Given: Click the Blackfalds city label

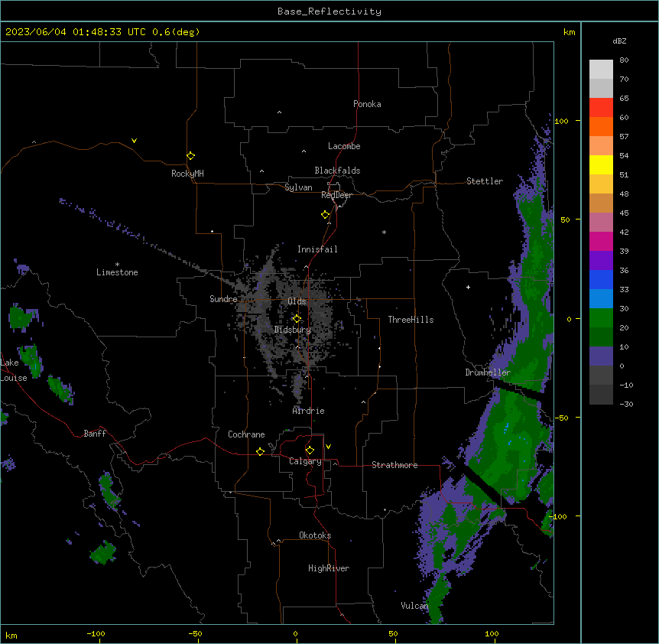Looking at the screenshot, I should [x=337, y=171].
